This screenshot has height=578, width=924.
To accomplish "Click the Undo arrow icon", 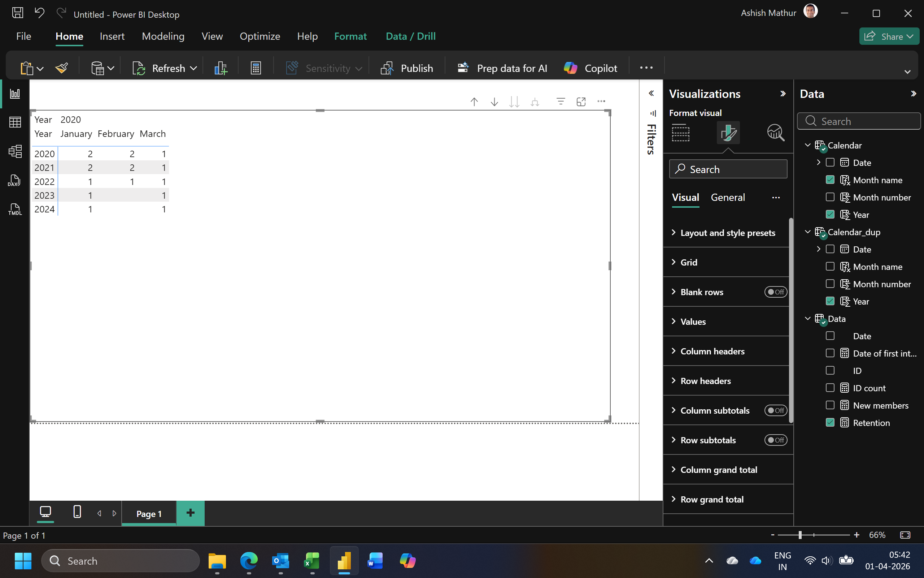I will 39,13.
